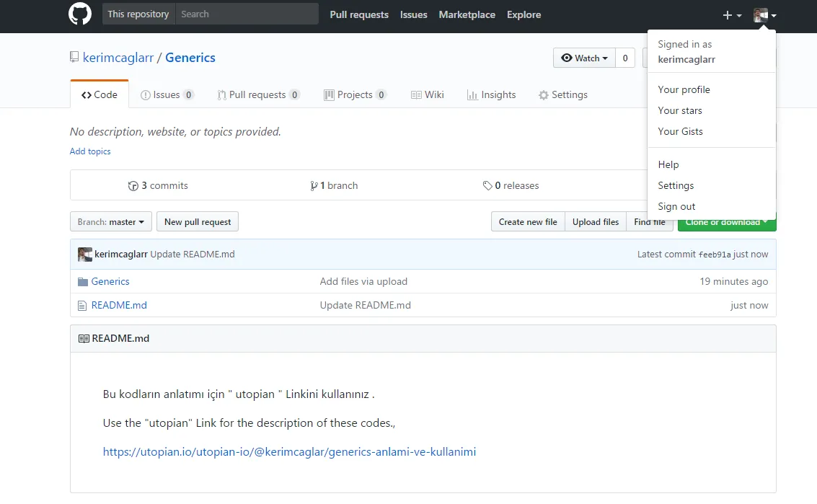The image size is (817, 504).
Task: Click the book icon in README.md header
Action: 84,339
